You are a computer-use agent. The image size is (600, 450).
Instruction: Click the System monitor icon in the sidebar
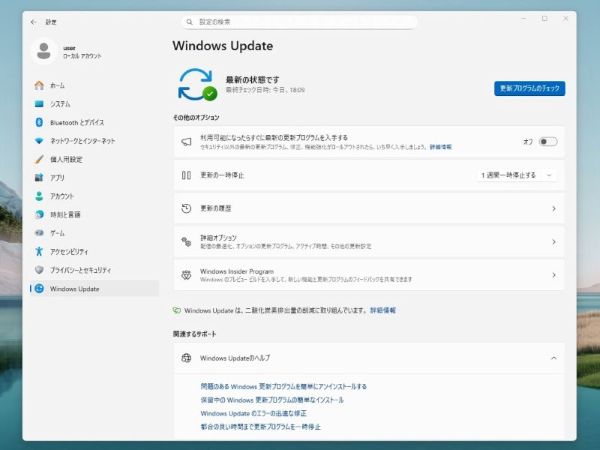[39, 104]
